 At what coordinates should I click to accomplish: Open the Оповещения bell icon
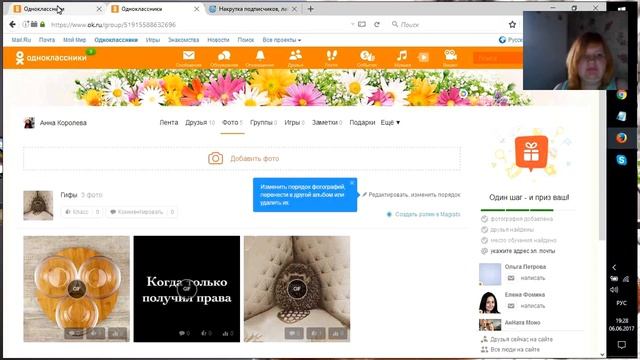(260, 56)
